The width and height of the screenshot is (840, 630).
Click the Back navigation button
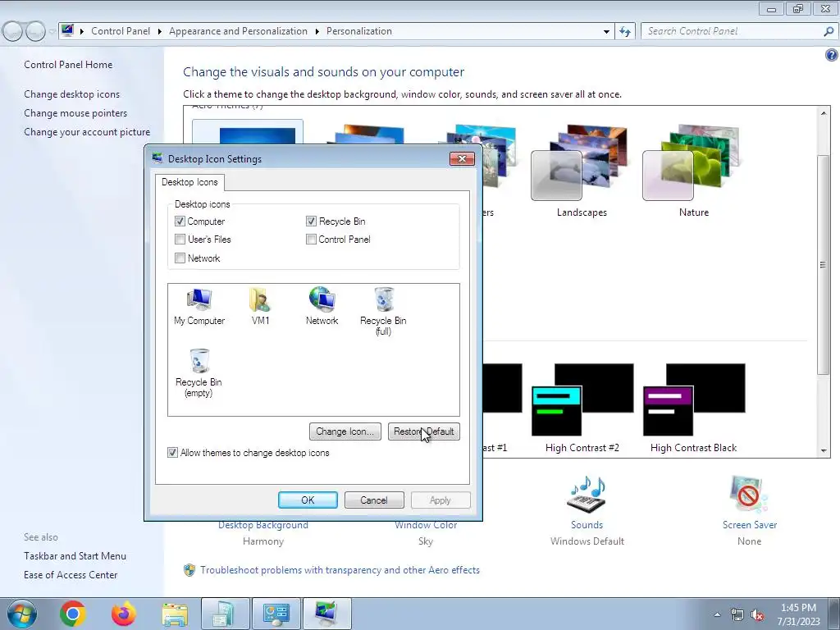pos(12,32)
